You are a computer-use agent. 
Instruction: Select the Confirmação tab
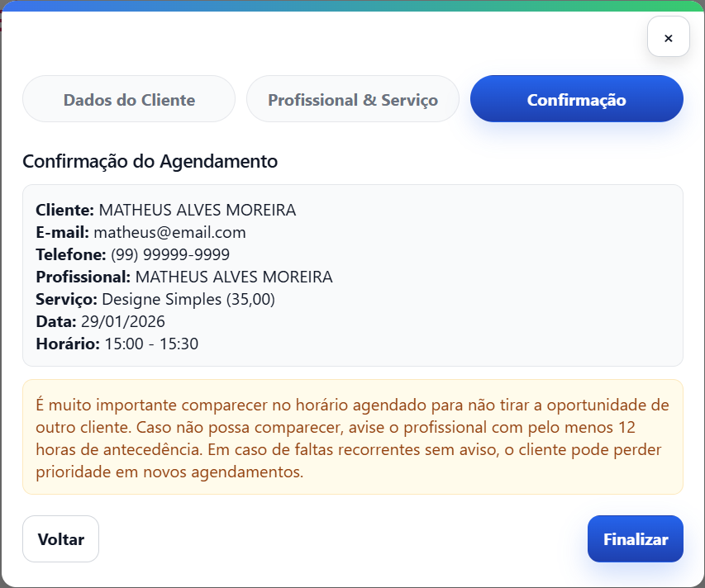(576, 100)
